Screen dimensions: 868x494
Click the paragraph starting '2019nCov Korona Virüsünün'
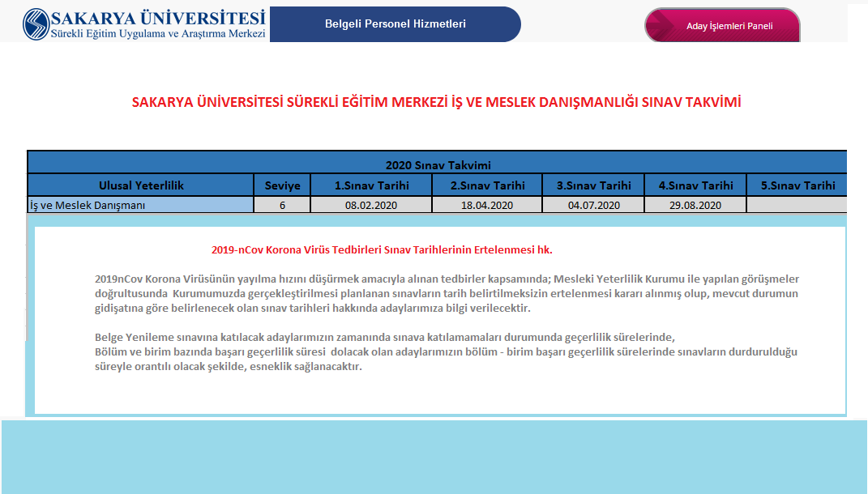coord(447,293)
